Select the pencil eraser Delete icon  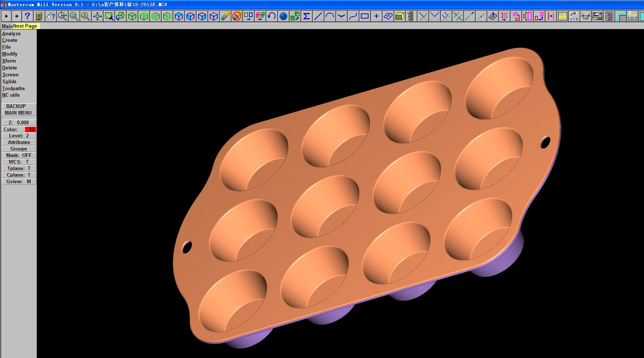point(225,16)
